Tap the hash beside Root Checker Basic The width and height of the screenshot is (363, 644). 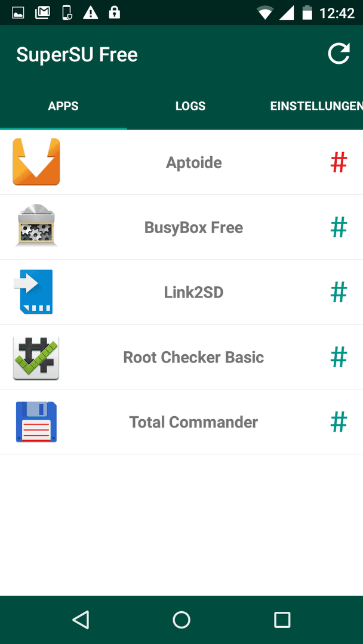coord(339,357)
